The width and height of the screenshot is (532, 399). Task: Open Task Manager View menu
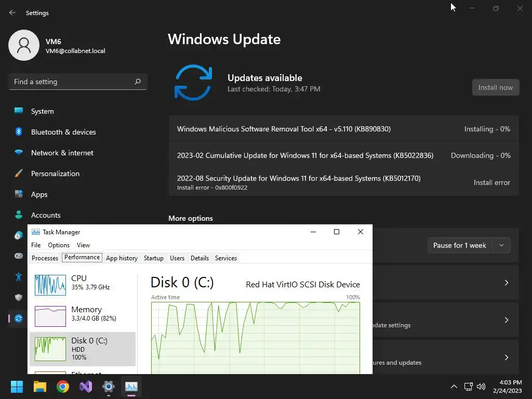pyautogui.click(x=83, y=245)
